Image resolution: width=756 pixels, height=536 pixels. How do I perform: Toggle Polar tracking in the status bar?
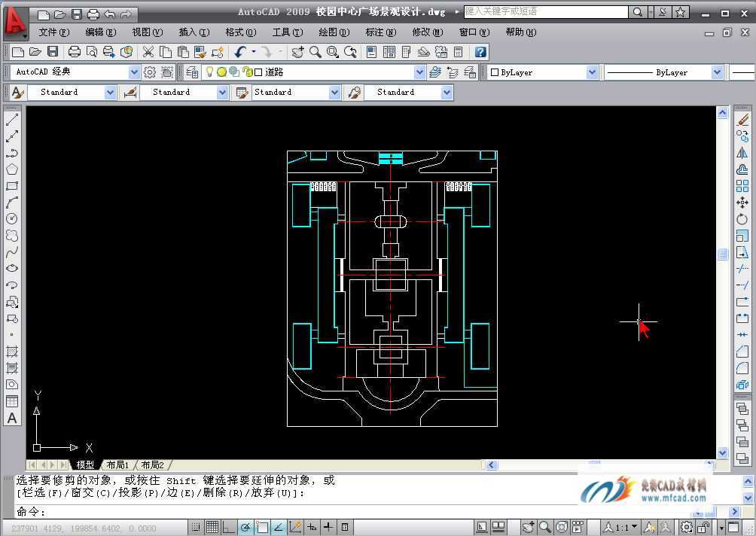coord(245,527)
